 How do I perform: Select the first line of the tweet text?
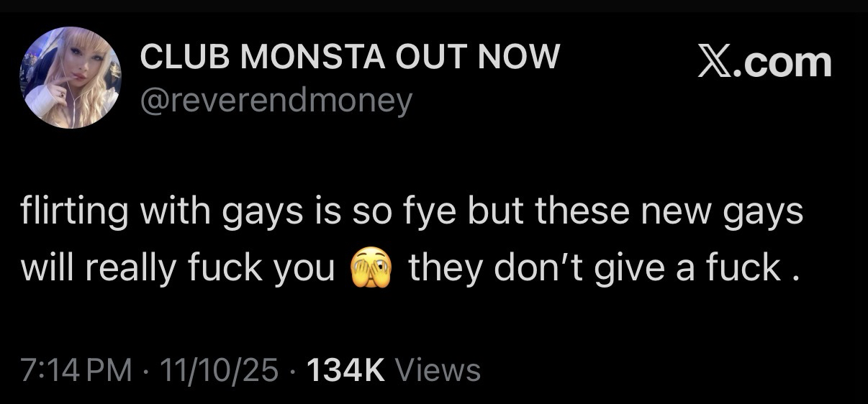[x=411, y=215]
